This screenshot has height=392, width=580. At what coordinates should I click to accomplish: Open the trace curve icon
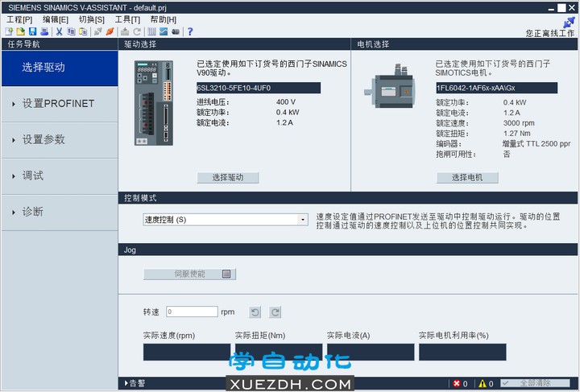[164, 31]
